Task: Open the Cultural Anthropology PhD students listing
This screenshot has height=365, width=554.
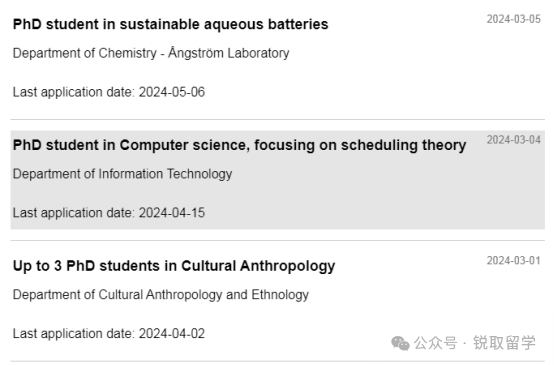Action: 174,266
